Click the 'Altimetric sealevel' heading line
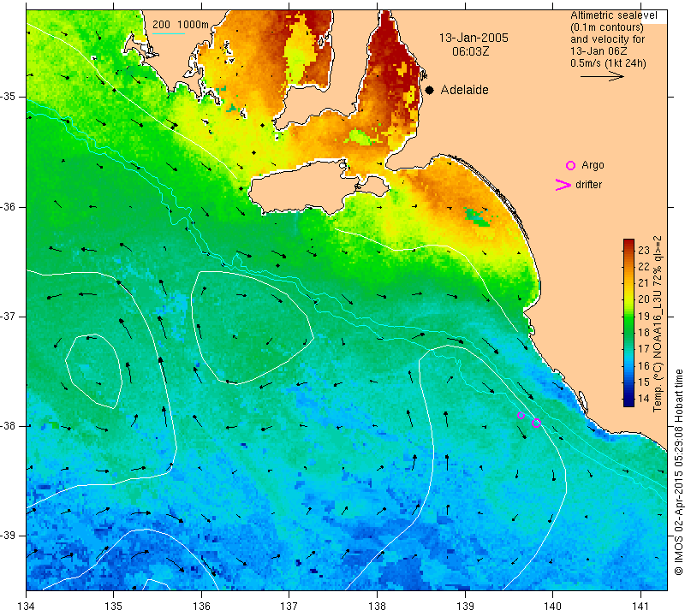This screenshot has width=685, height=616. (x=613, y=15)
